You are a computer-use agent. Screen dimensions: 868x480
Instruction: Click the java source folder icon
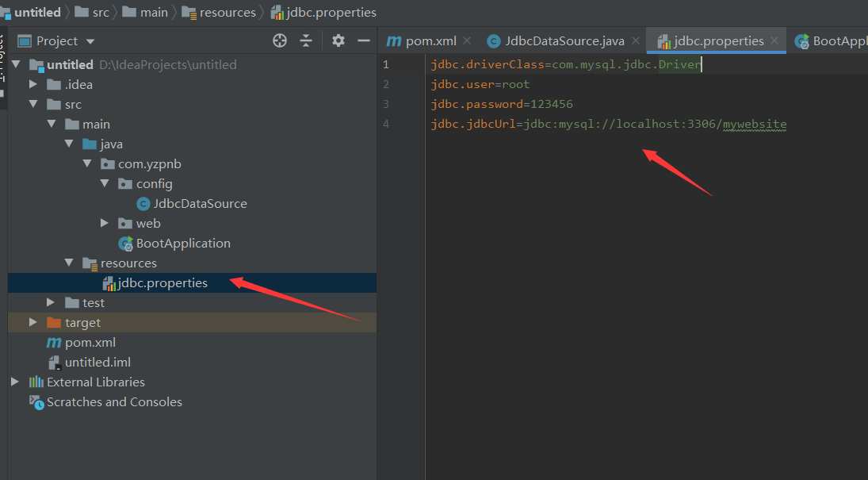coord(89,144)
